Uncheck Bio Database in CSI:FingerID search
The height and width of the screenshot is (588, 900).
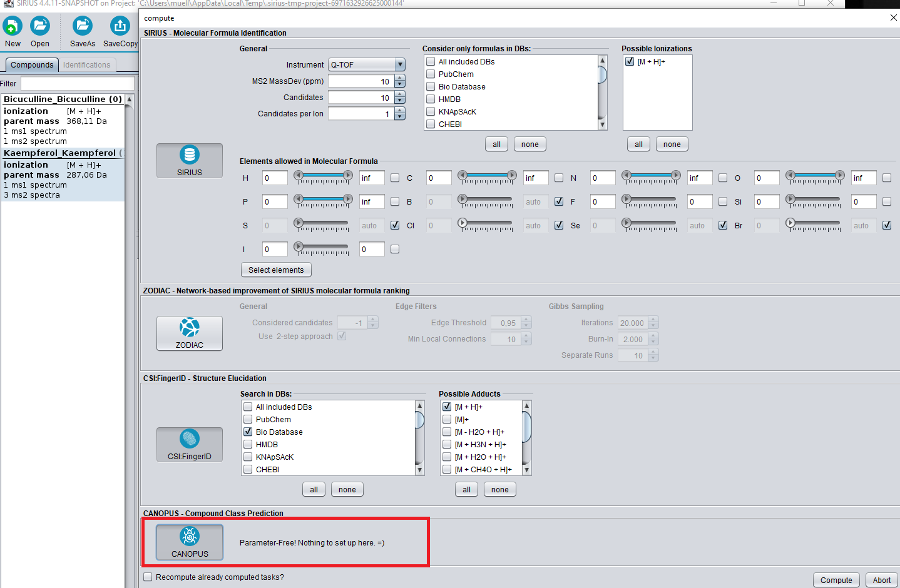248,432
